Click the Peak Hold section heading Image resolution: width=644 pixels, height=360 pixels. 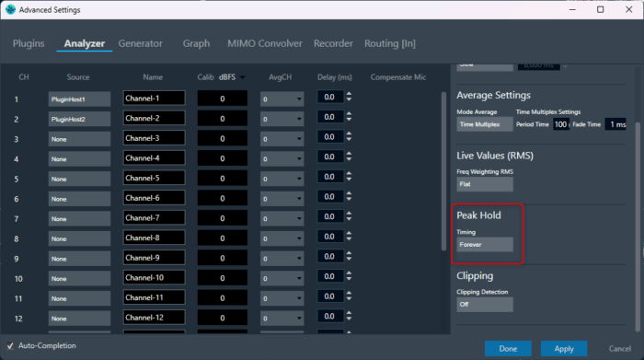479,215
